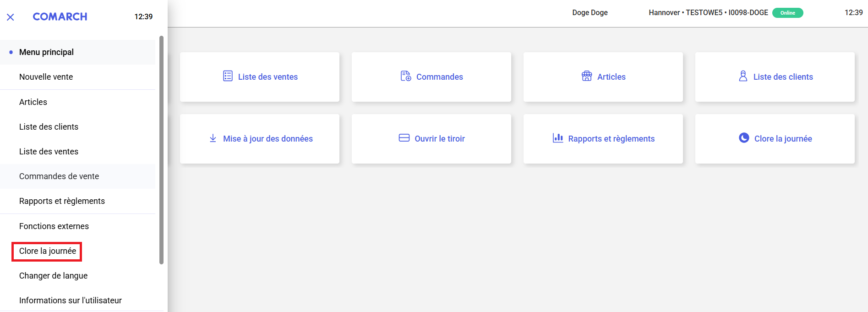Select Menu principal in the sidebar

(x=46, y=52)
